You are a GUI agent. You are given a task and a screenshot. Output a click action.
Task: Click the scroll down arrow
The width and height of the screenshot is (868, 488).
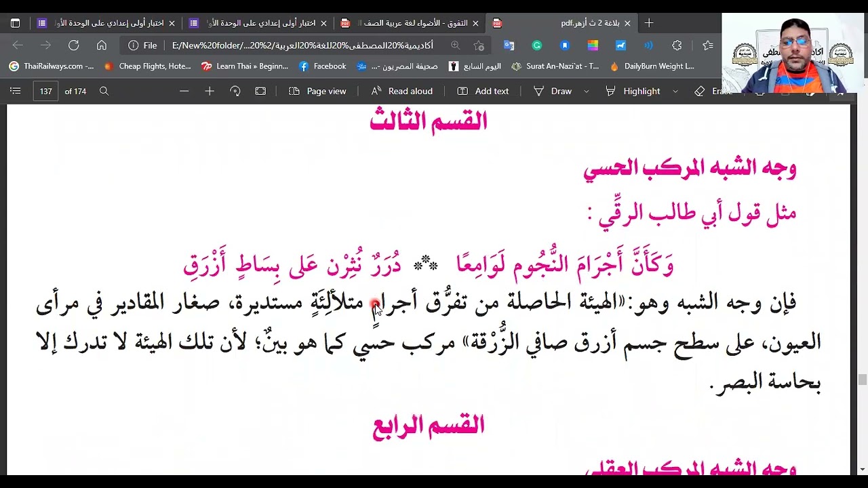pyautogui.click(x=863, y=469)
